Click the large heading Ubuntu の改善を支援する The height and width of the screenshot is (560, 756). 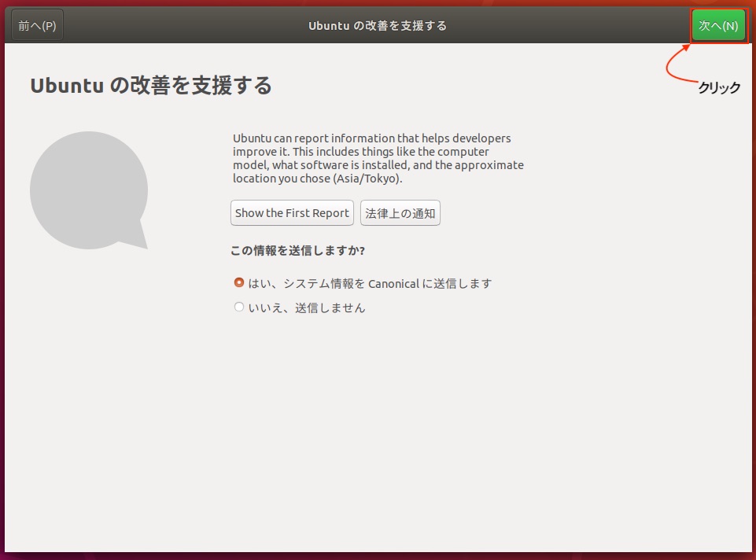pyautogui.click(x=151, y=86)
